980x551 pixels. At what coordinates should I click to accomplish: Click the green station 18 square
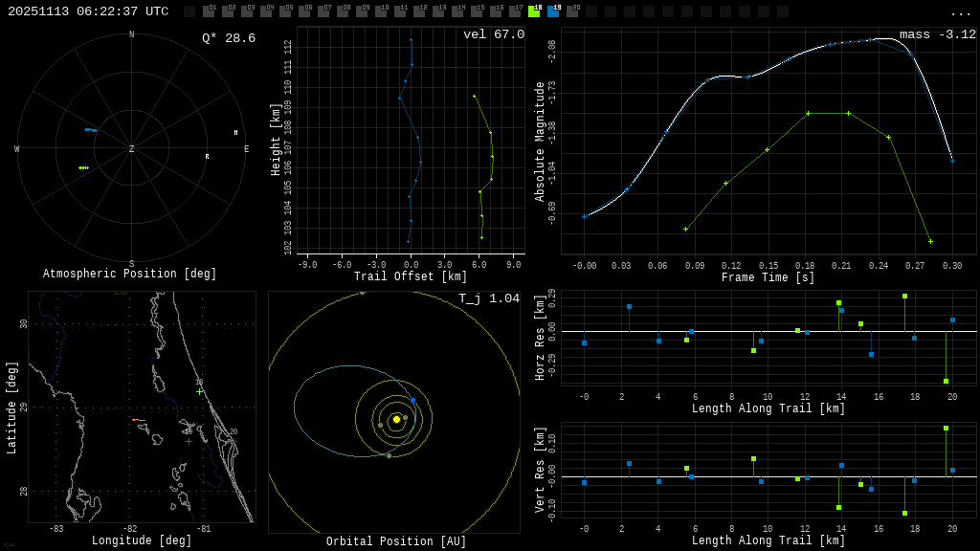(534, 11)
